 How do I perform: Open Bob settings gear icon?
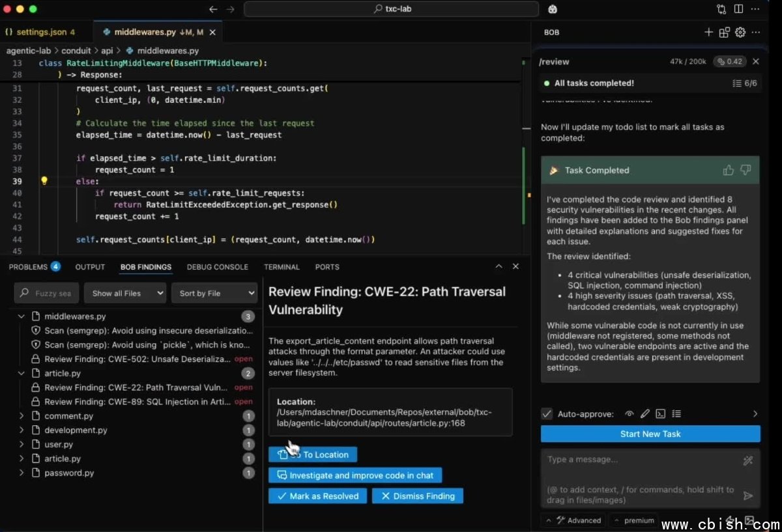click(x=740, y=32)
